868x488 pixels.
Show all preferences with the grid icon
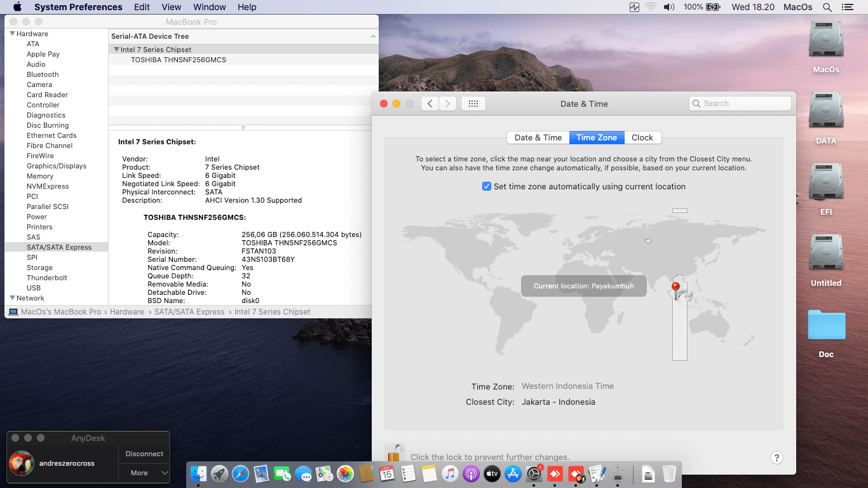pyautogui.click(x=473, y=104)
